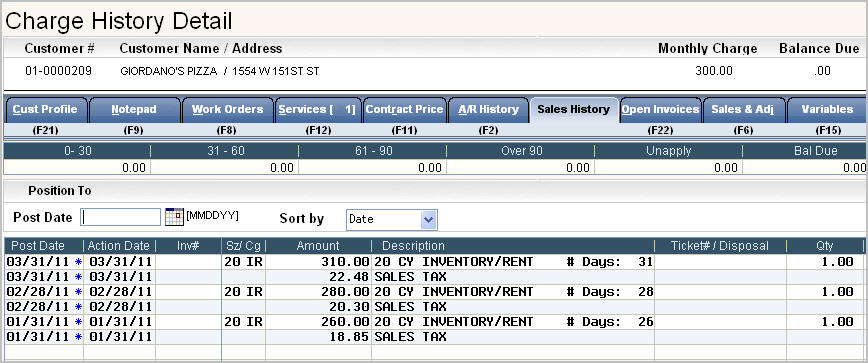The image size is (868, 363).
Task: Click the Ticket# / Disposal column header
Action: [x=720, y=245]
